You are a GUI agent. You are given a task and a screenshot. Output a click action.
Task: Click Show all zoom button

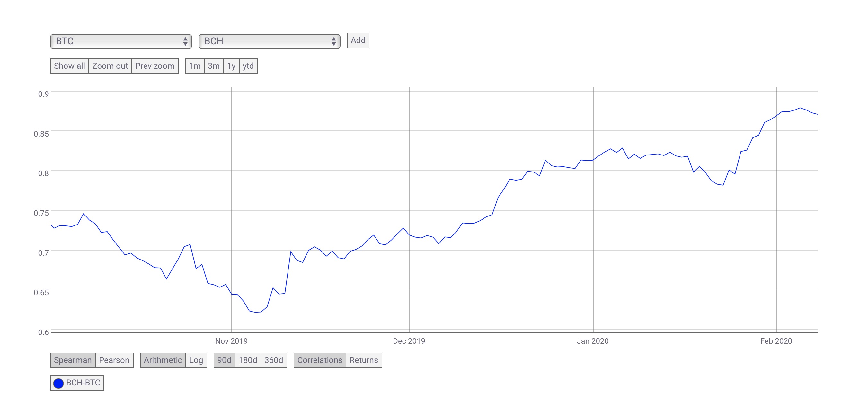coord(69,66)
